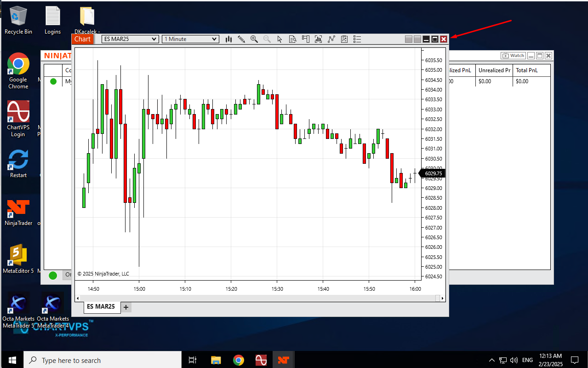
Task: Click the first gray link button in chart title bar
Action: point(408,39)
